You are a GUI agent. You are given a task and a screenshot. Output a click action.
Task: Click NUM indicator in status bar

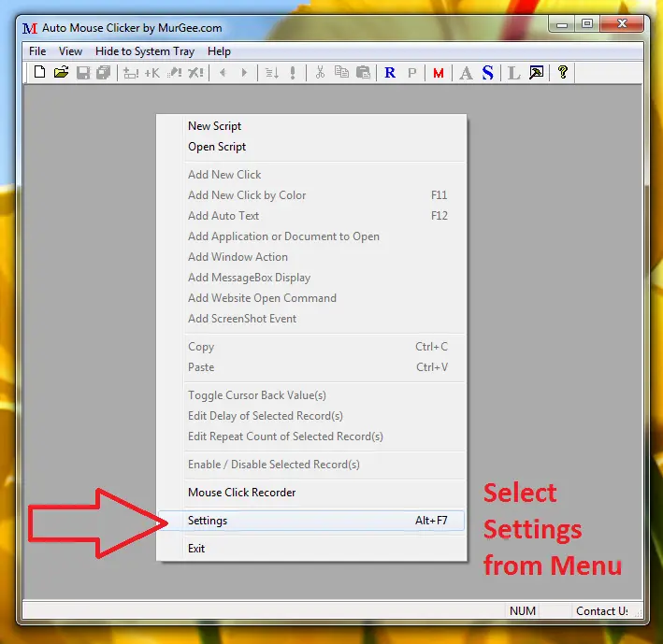(523, 611)
